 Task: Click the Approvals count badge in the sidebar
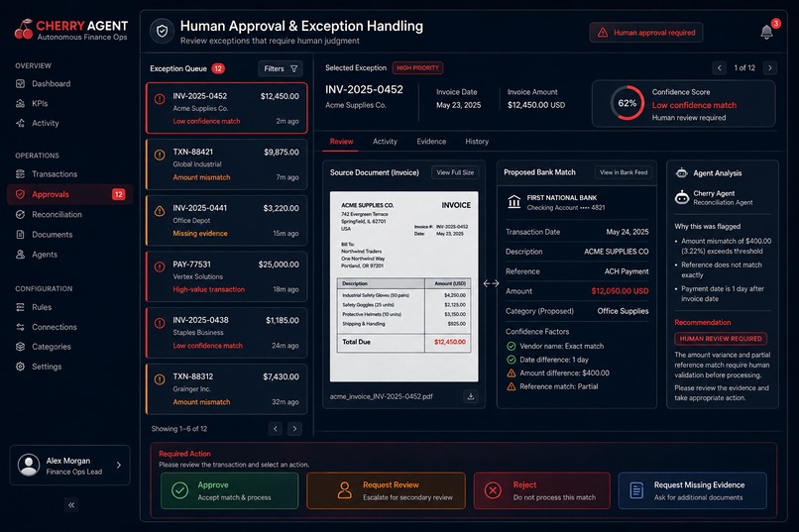(x=118, y=194)
